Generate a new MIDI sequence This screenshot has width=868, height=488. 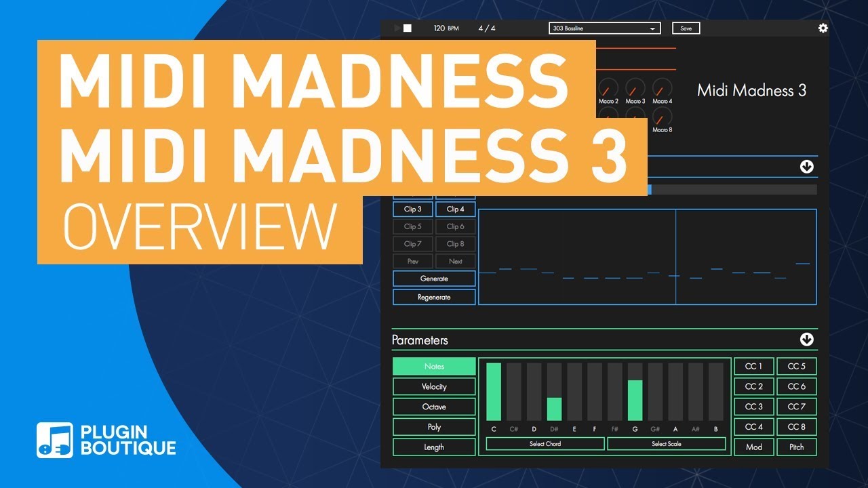point(434,279)
